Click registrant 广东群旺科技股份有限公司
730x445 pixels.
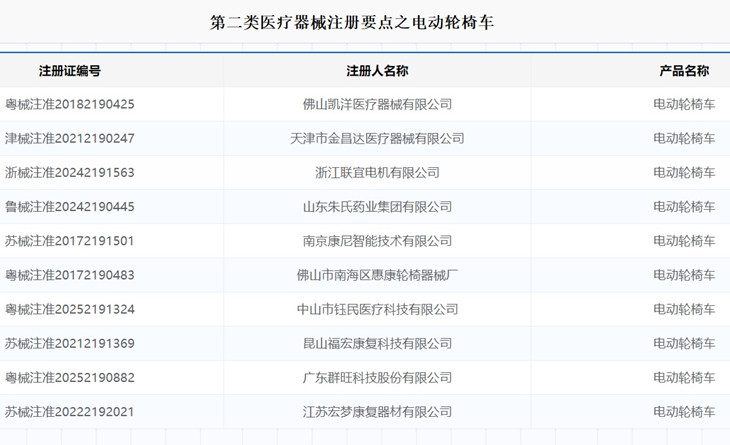pos(377,378)
